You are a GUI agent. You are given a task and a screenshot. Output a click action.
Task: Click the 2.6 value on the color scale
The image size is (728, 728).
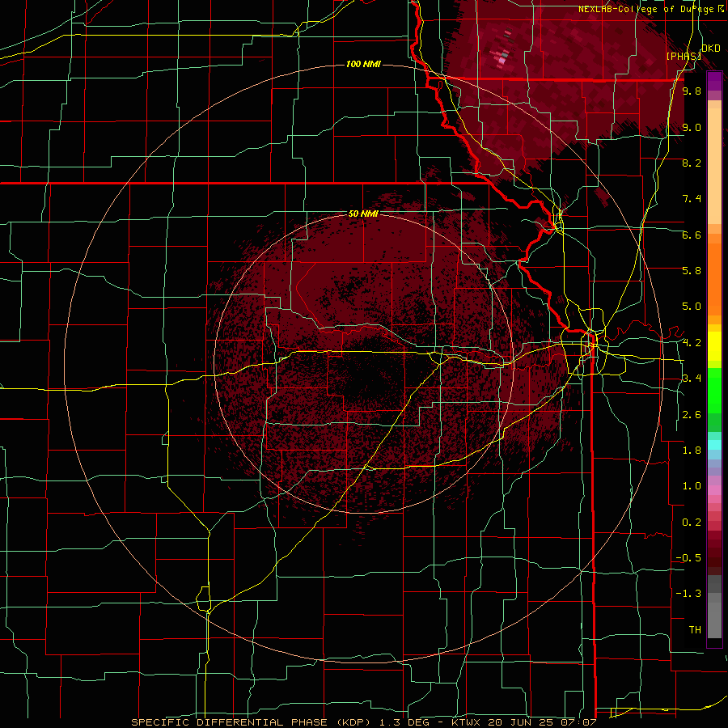[x=692, y=415]
